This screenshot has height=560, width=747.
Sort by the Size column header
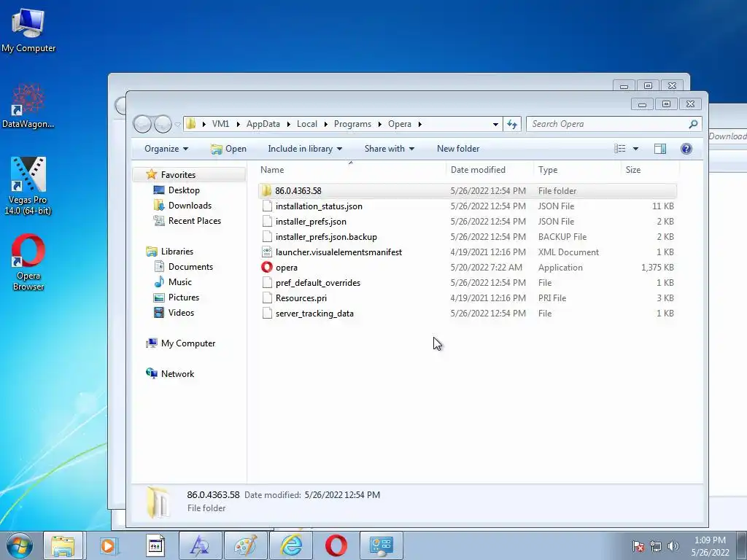tap(650, 169)
